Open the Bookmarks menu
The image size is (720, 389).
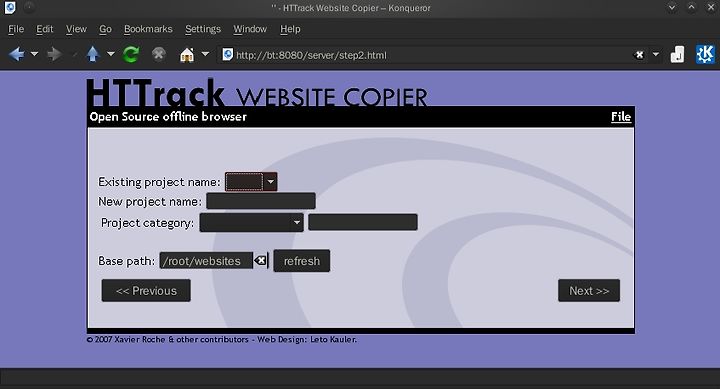coord(148,29)
